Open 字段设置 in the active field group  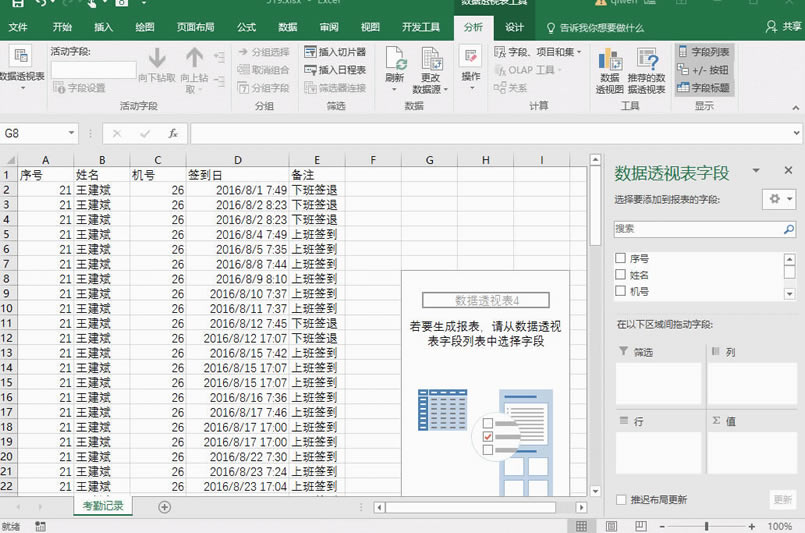[x=79, y=88]
